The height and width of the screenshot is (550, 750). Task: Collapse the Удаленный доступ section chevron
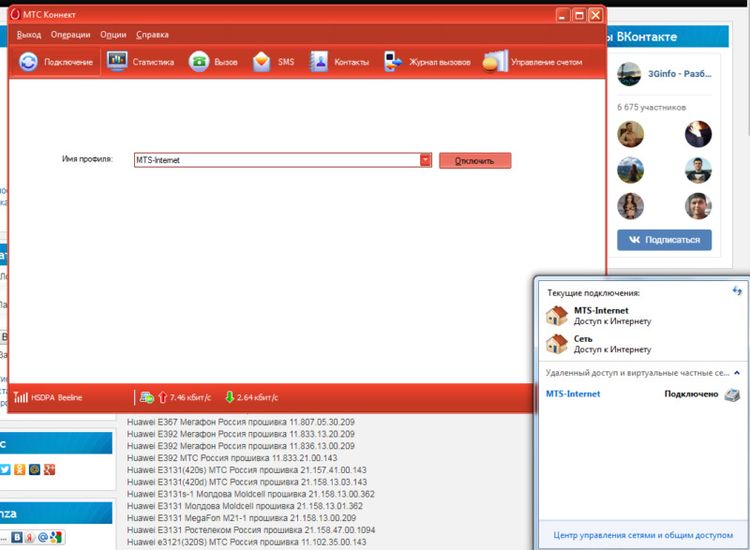click(737, 373)
